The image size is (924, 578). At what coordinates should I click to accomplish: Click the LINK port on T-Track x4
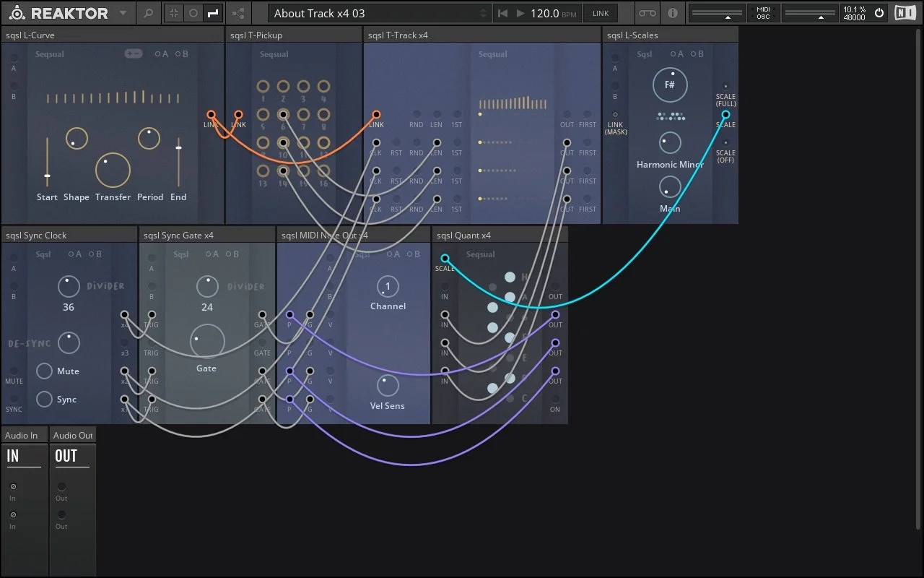[x=376, y=114]
